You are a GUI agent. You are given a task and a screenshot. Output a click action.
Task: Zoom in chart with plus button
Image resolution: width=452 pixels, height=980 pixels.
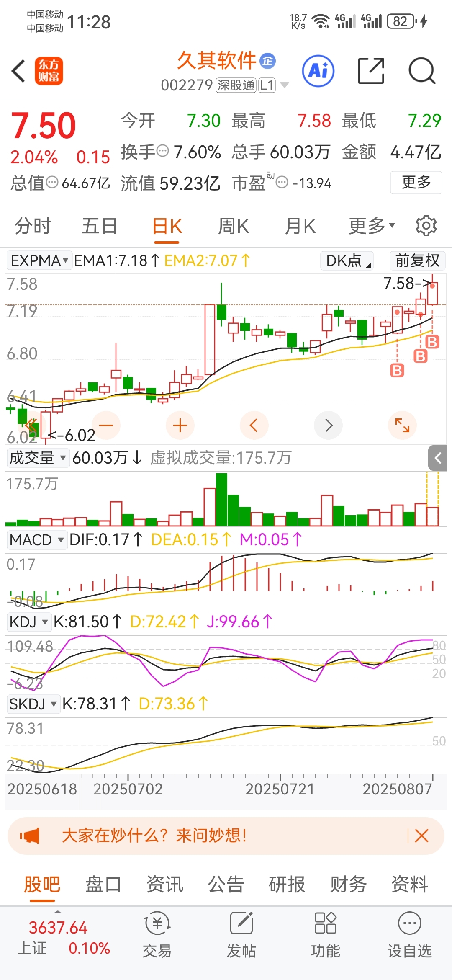180,426
